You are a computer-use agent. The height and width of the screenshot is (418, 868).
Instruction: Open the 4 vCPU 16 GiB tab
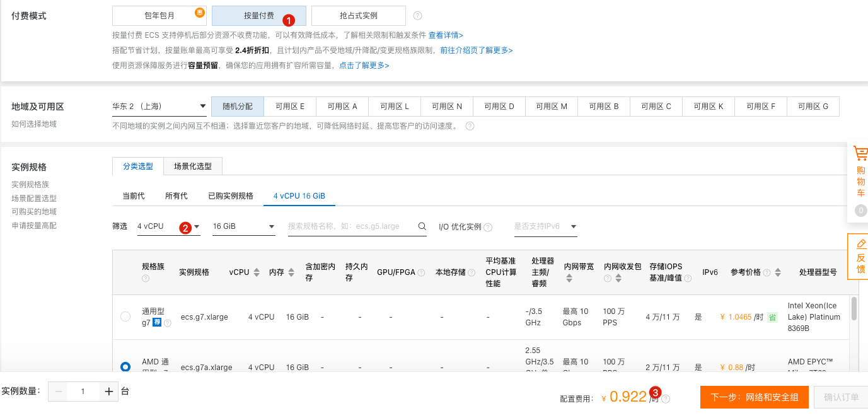[x=299, y=196]
